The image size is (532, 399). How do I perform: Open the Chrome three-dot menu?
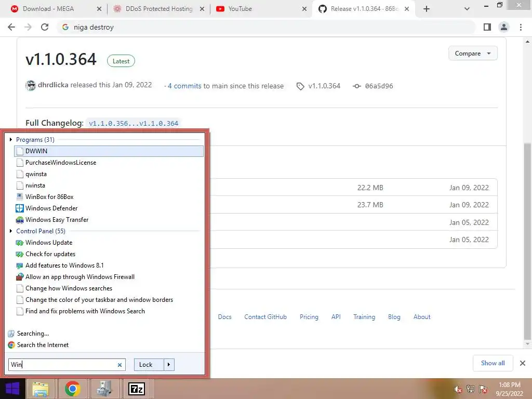[x=521, y=27]
